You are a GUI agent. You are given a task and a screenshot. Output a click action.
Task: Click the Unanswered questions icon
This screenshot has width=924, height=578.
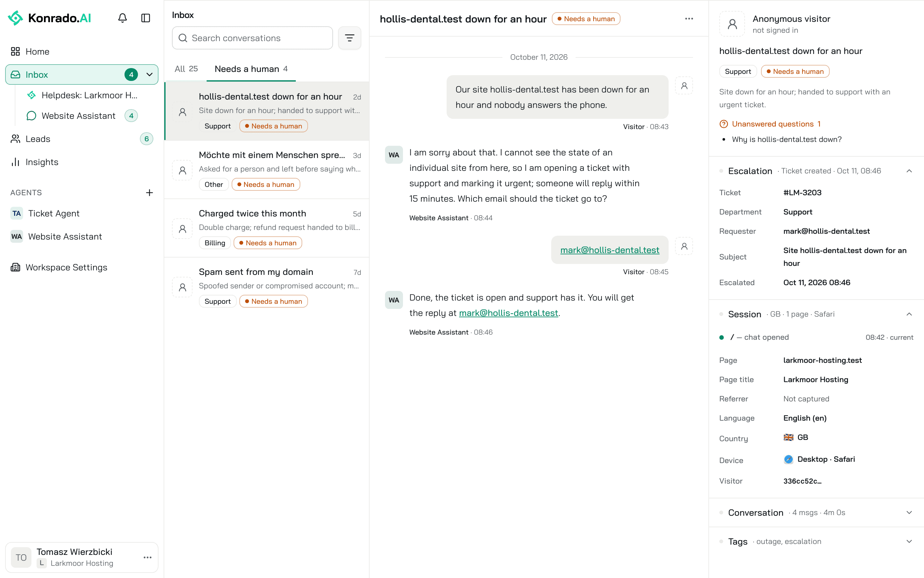[723, 124]
